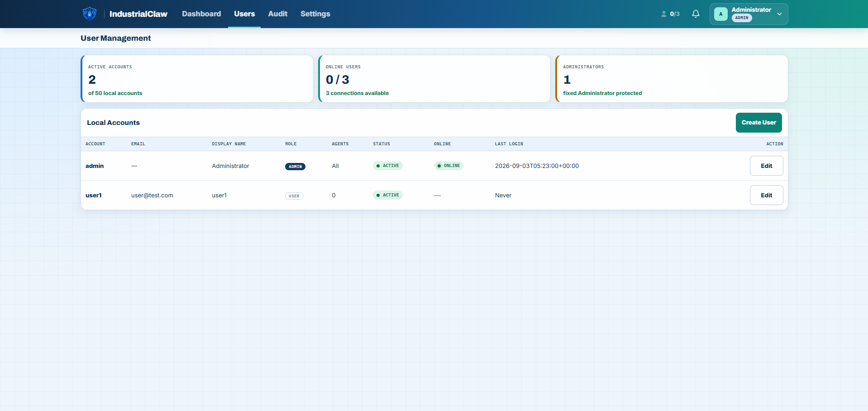Viewport: 868px width, 411px height.
Task: Click the IndustrialClaw brand name
Action: [138, 14]
